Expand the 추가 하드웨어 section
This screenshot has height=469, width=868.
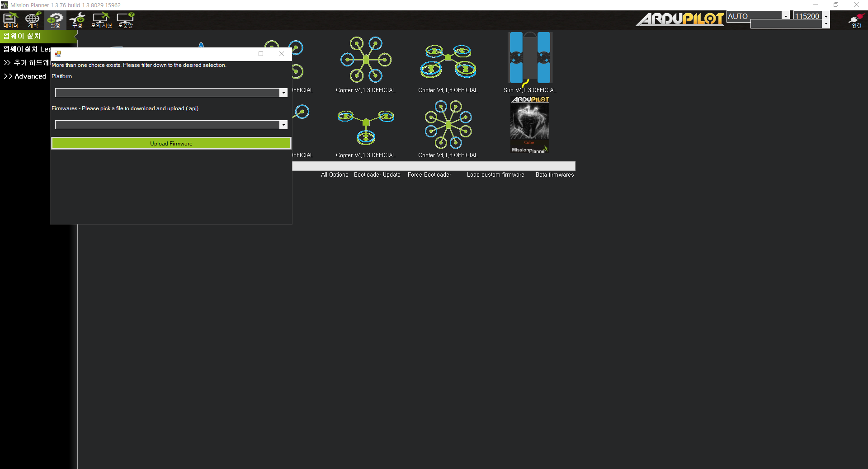26,62
